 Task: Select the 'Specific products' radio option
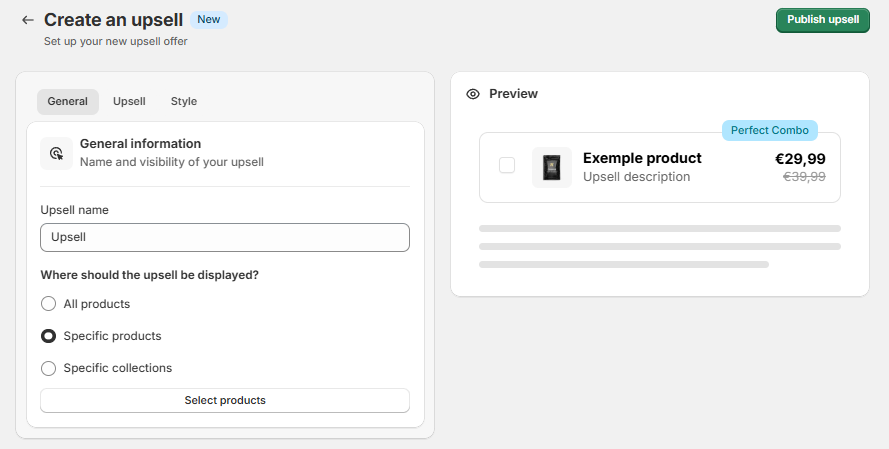click(48, 336)
